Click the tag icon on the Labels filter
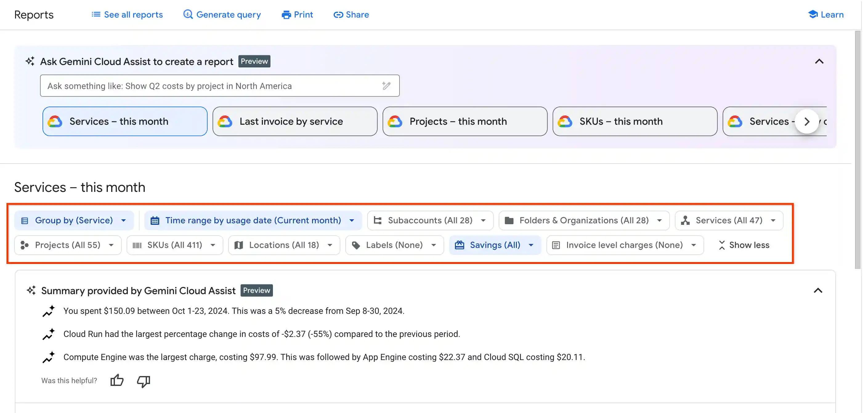 [355, 245]
